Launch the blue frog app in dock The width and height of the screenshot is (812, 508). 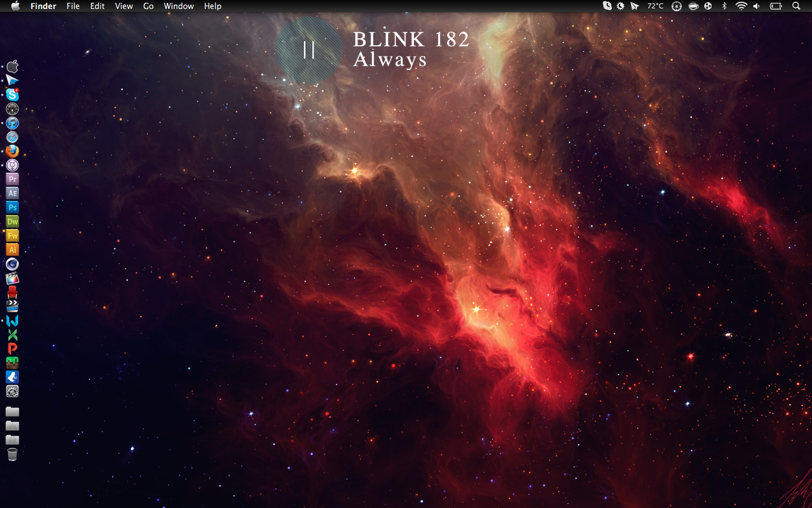tap(12, 377)
